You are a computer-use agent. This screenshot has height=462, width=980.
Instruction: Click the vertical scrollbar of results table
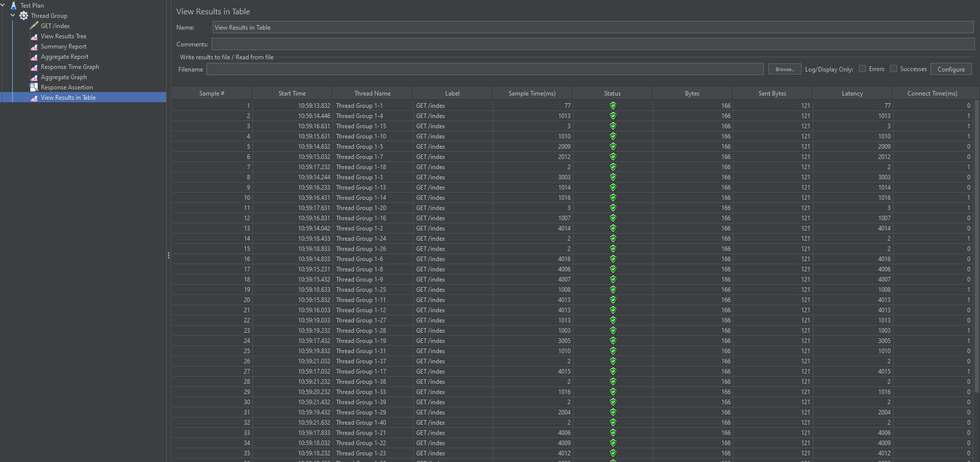(x=977, y=245)
